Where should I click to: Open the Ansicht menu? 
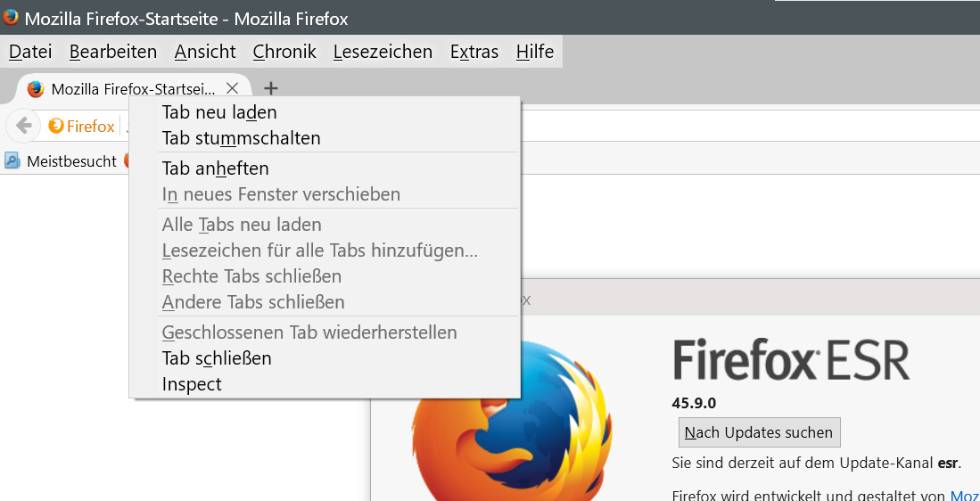[205, 52]
